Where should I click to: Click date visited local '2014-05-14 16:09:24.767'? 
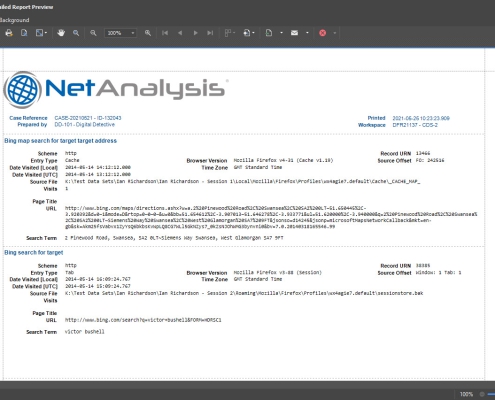[x=98, y=279]
